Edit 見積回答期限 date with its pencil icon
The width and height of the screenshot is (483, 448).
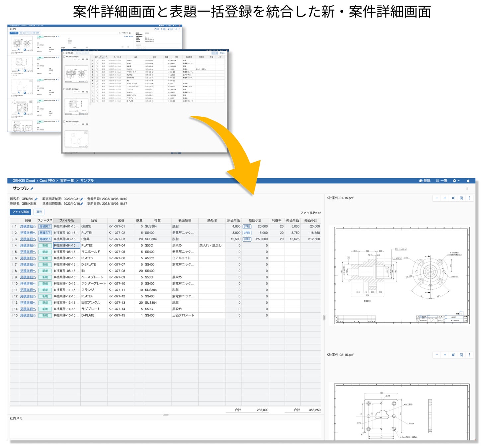click(x=82, y=204)
